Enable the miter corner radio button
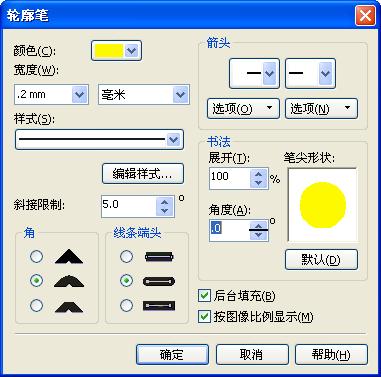This screenshot has height=377, width=381. (x=36, y=257)
